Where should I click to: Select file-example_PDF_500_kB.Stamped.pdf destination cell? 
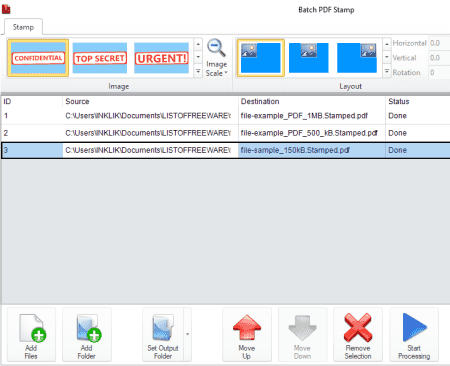pyautogui.click(x=312, y=133)
